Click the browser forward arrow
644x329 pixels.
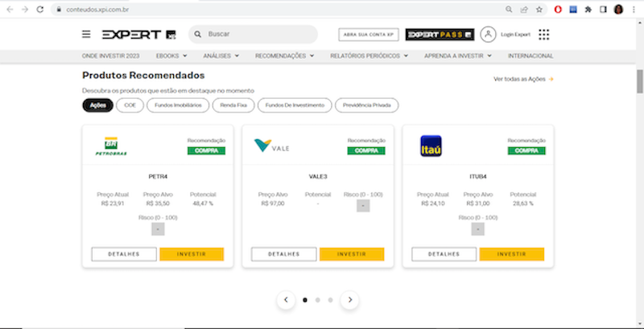point(25,10)
